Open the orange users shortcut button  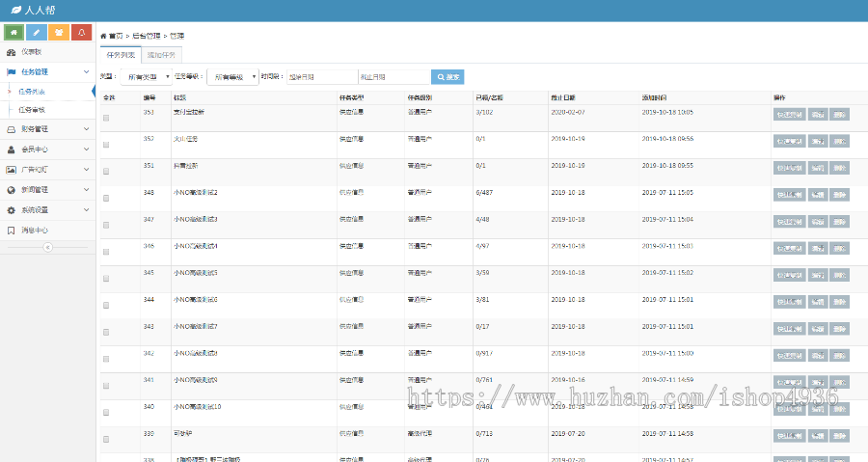click(59, 32)
